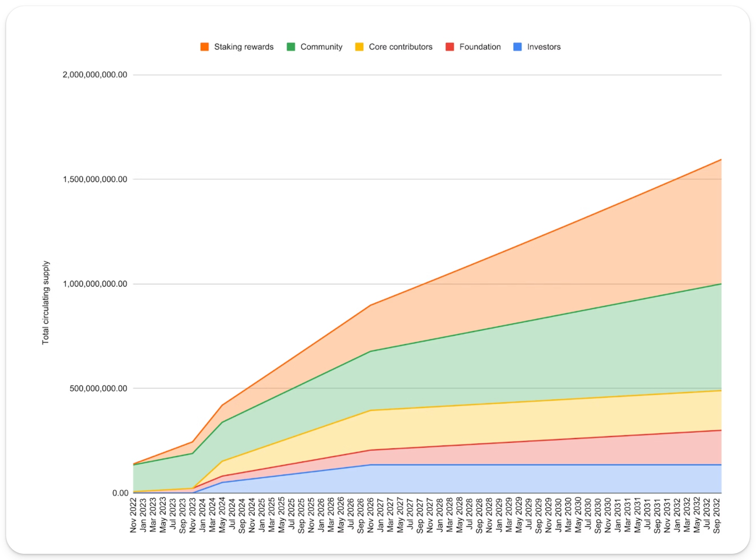Click the red Foundation legend swatch
756x560 pixels.
pyautogui.click(x=450, y=47)
